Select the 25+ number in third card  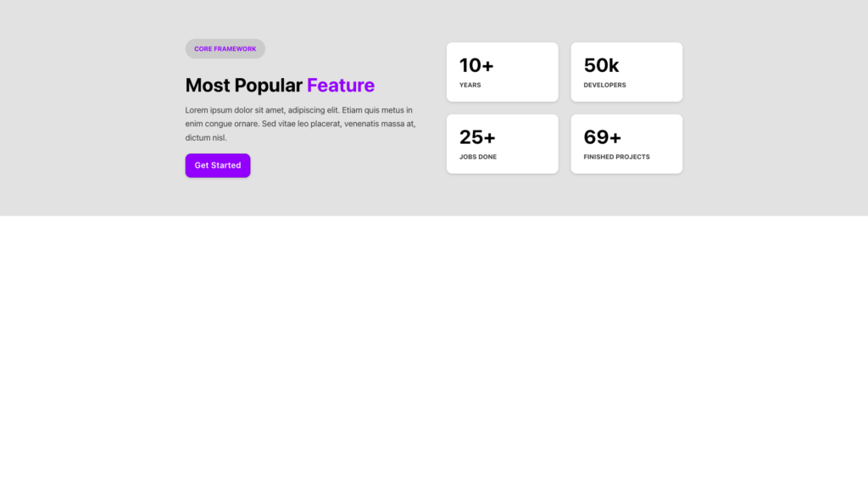[x=477, y=137]
